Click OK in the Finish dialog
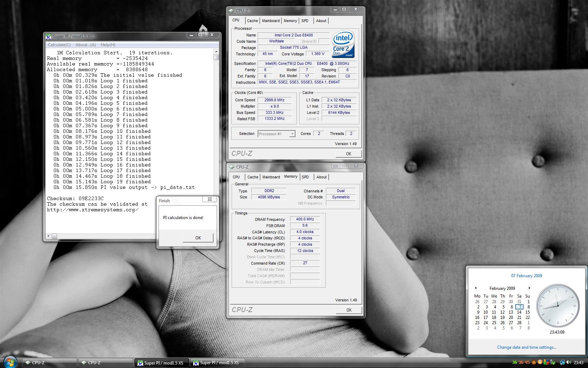Image resolution: width=588 pixels, height=368 pixels. click(x=198, y=238)
